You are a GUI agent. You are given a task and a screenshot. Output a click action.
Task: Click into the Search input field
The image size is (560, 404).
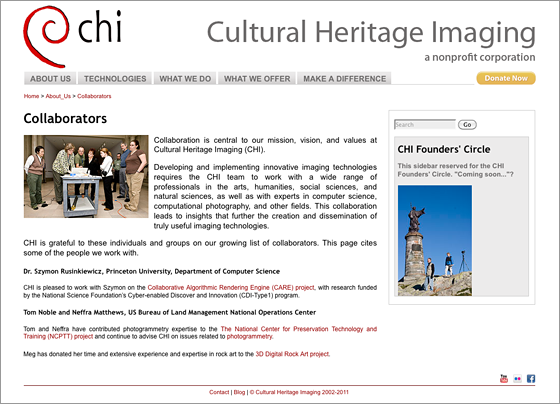pos(425,124)
